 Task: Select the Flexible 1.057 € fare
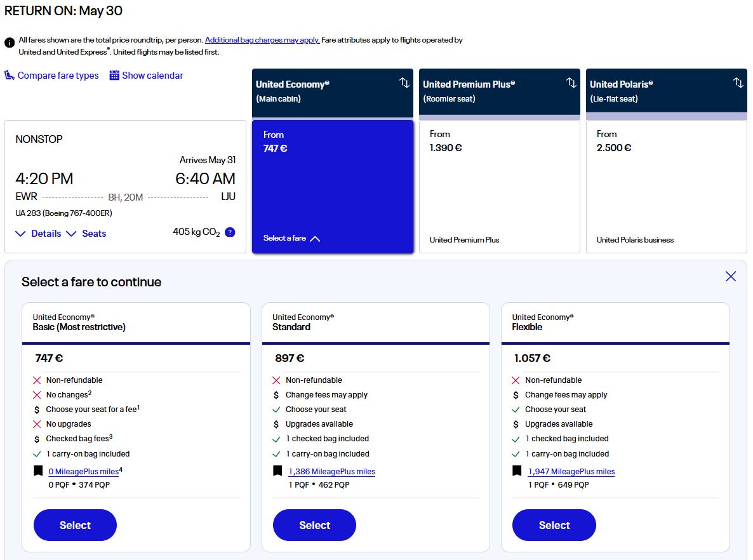[x=554, y=525]
